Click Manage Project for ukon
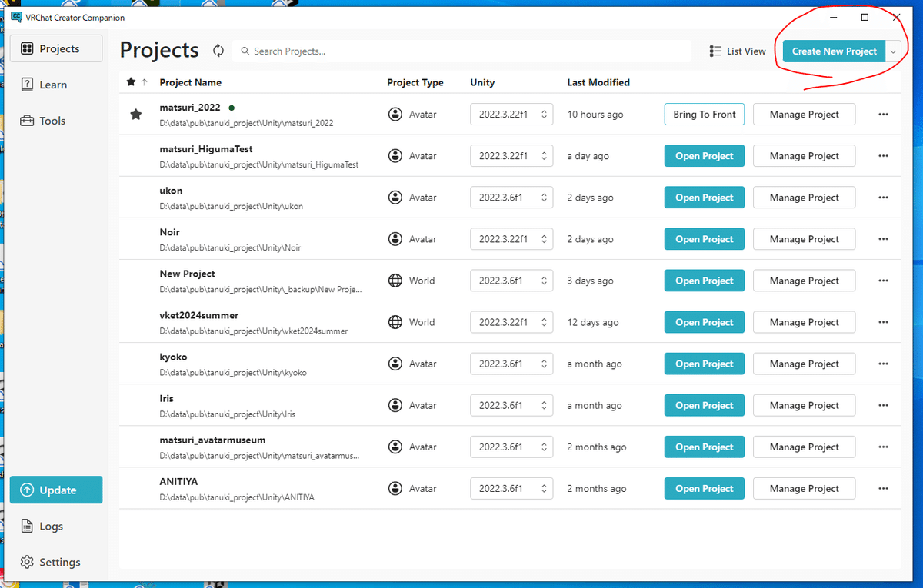Screen dimensions: 923x588 click(x=804, y=198)
